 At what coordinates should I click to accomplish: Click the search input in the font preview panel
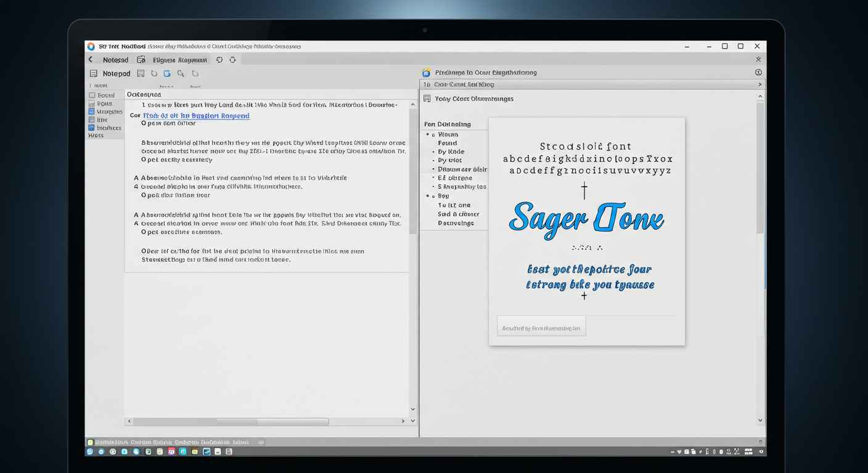(541, 326)
